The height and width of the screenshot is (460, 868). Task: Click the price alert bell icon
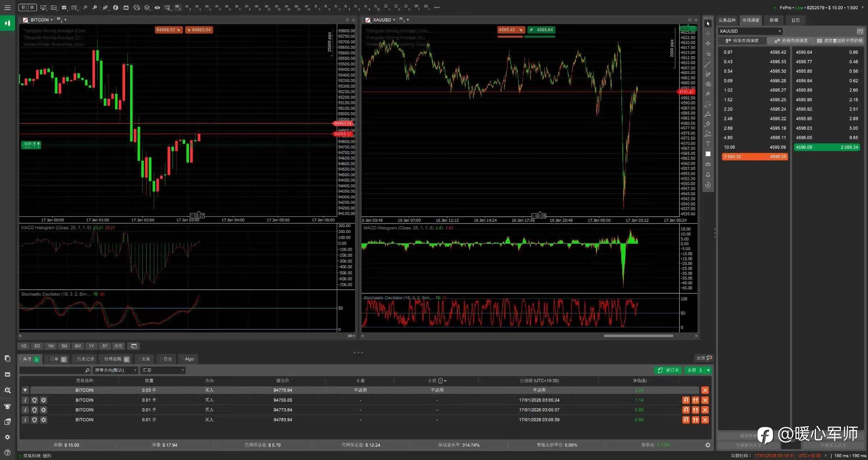(708, 175)
